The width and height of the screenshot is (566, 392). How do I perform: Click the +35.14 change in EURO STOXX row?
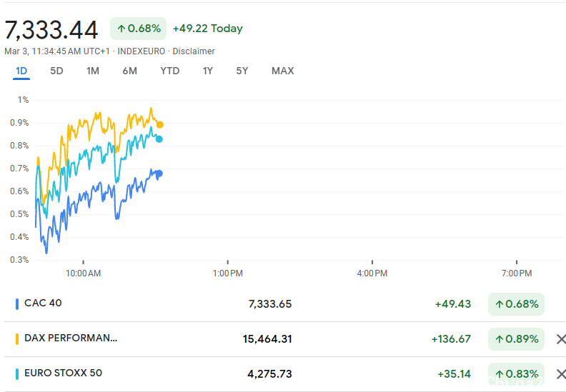point(454,374)
